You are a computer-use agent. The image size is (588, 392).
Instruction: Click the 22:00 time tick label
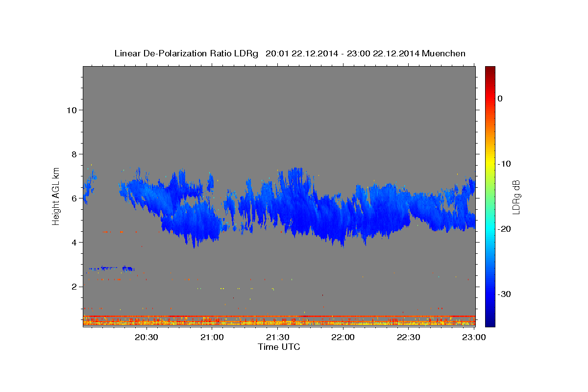pos(343,337)
